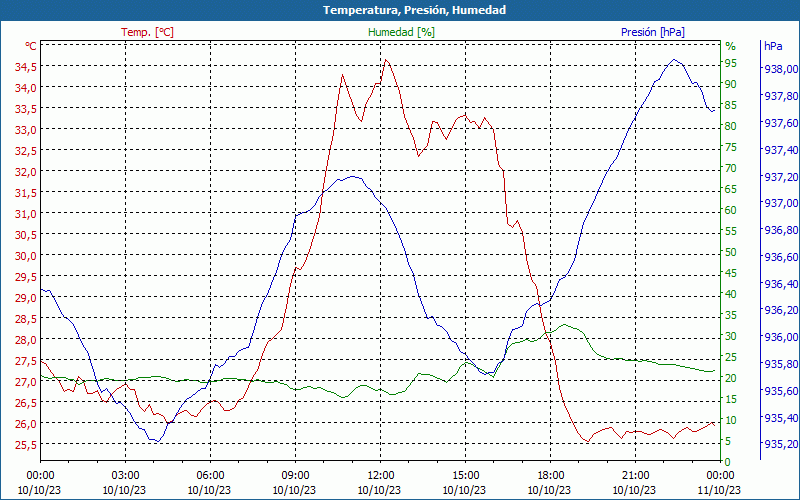This screenshot has height=500, width=800.
Task: Click the 33,5 temperature axis value
Action: (24, 109)
